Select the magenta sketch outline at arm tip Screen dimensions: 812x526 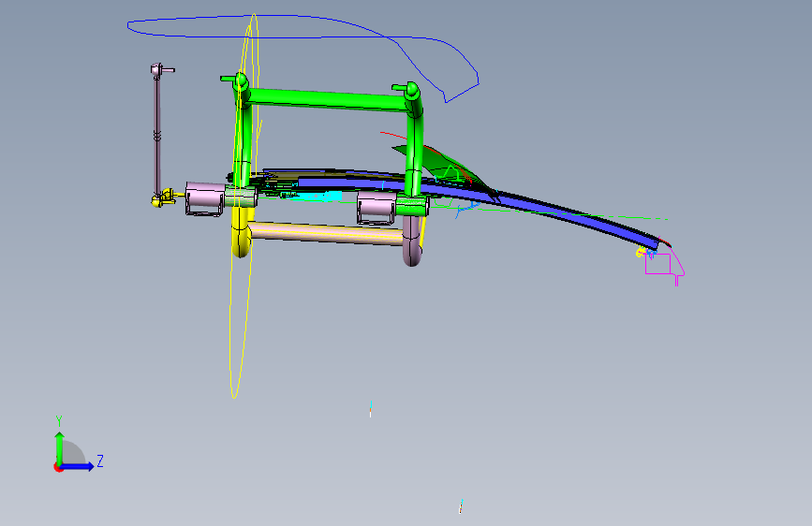[x=665, y=265]
